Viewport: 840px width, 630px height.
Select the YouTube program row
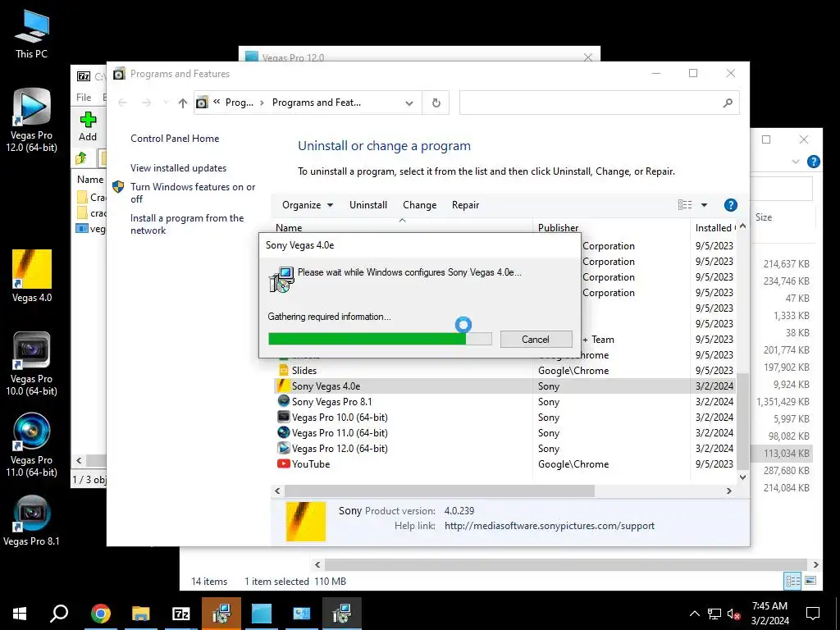pos(504,463)
